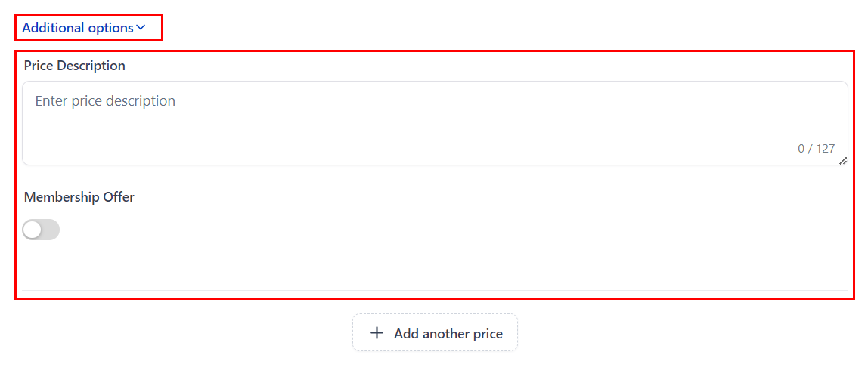Click the plus icon beside Add another price
This screenshot has height=367, width=868.
(377, 333)
